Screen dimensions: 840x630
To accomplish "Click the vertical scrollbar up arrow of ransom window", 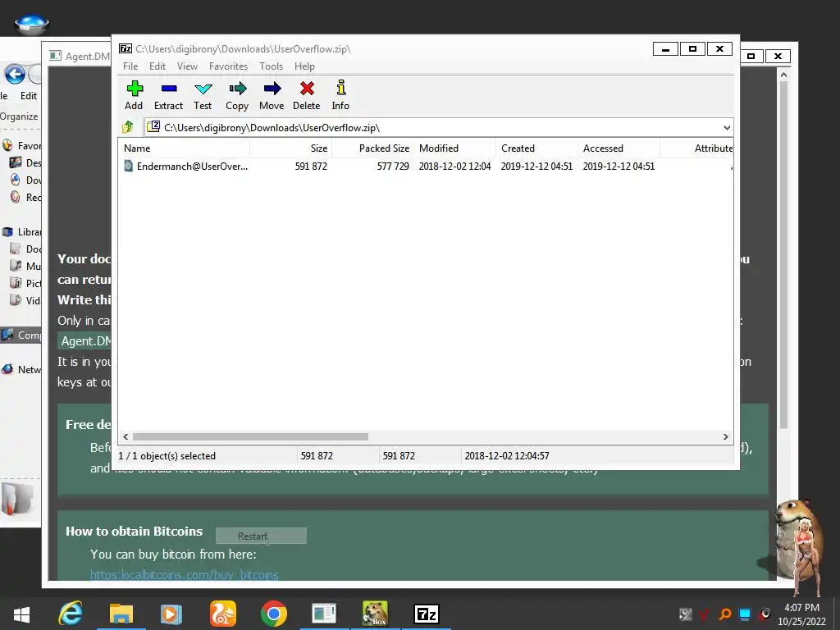I will pos(783,75).
